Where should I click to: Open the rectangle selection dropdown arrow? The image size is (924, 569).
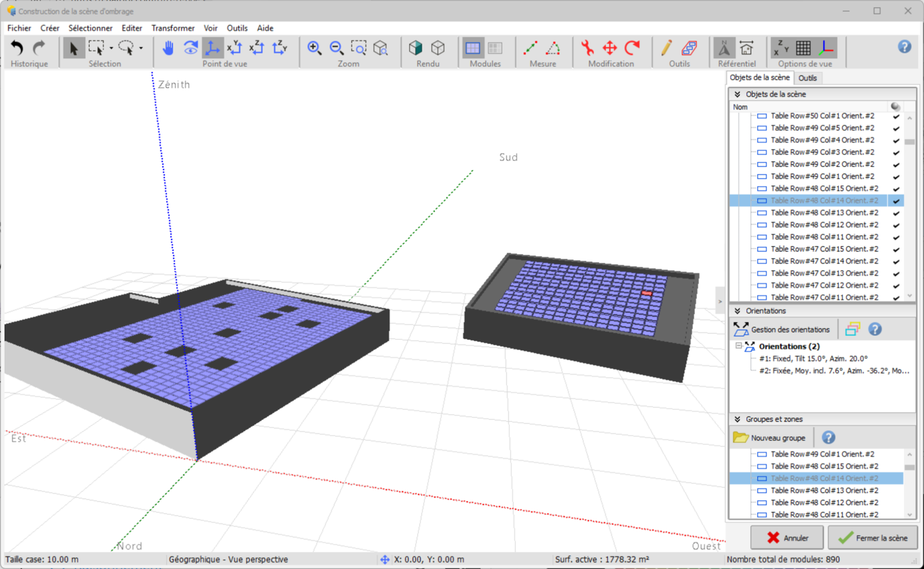pos(111,48)
